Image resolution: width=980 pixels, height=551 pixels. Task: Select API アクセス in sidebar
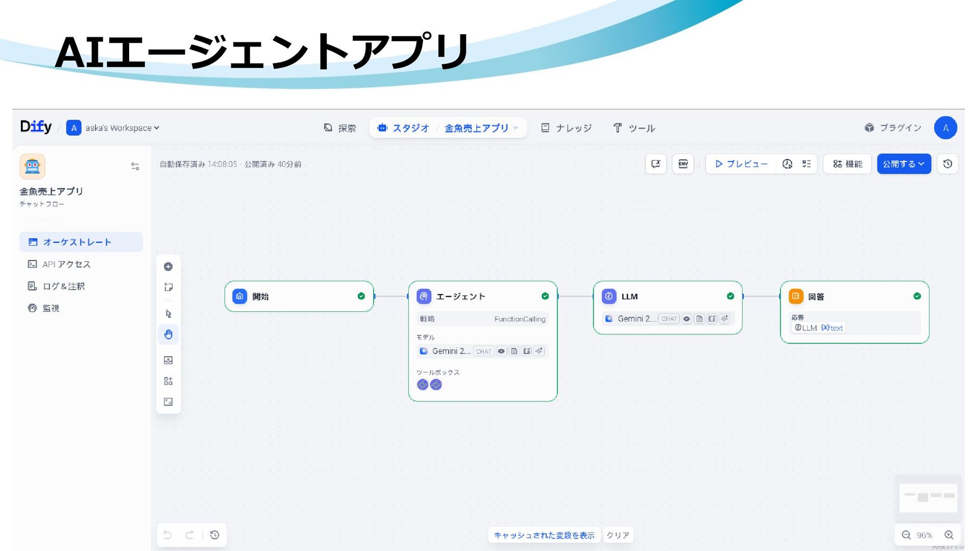point(66,264)
